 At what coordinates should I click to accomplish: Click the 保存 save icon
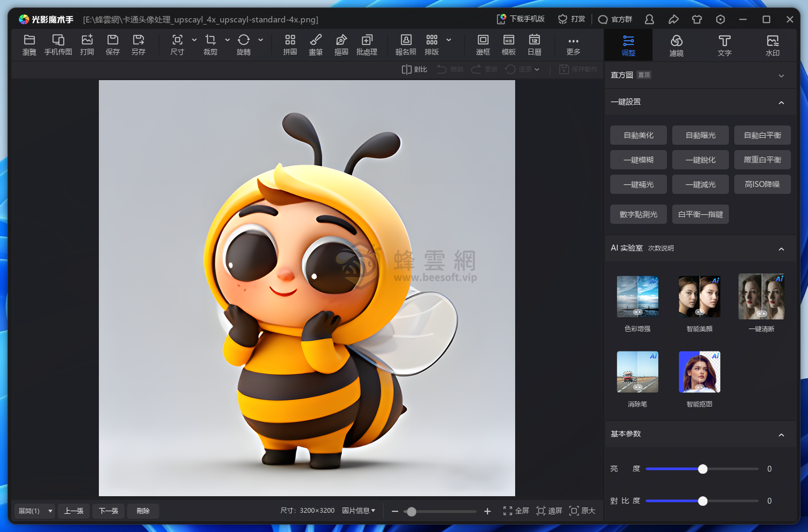113,45
